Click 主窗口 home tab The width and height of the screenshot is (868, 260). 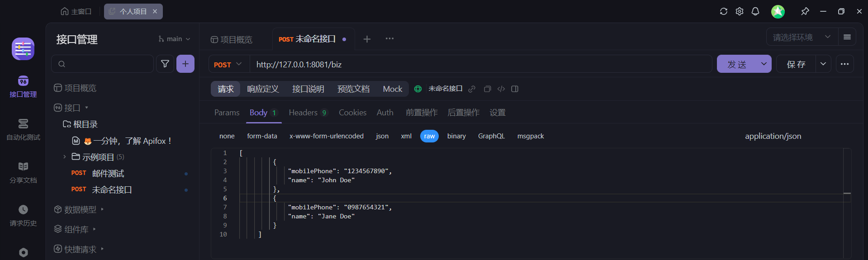tap(76, 11)
